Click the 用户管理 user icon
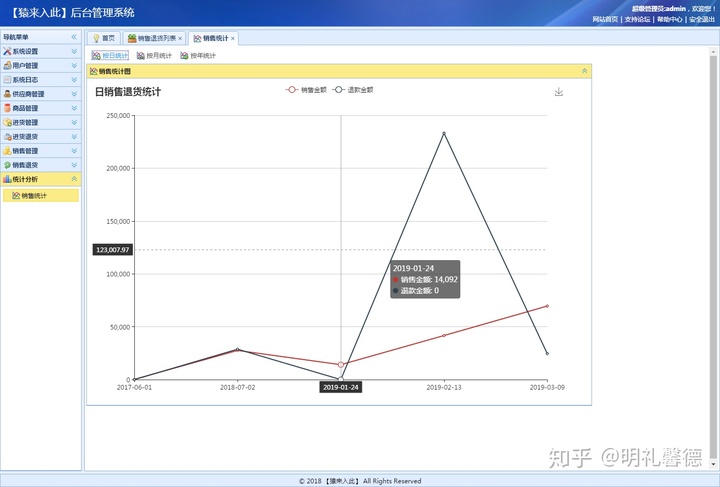Screen dimensions: 720x487 click(x=7, y=66)
